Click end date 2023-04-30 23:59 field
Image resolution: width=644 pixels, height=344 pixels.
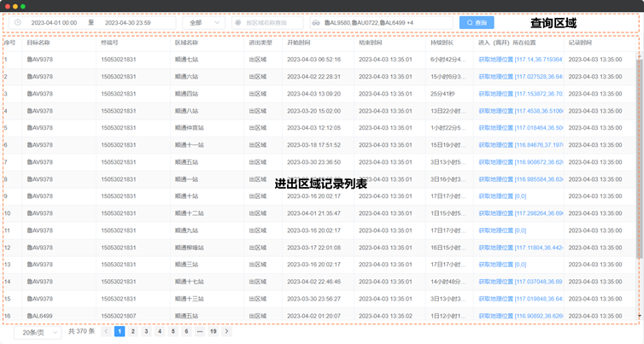(x=128, y=23)
